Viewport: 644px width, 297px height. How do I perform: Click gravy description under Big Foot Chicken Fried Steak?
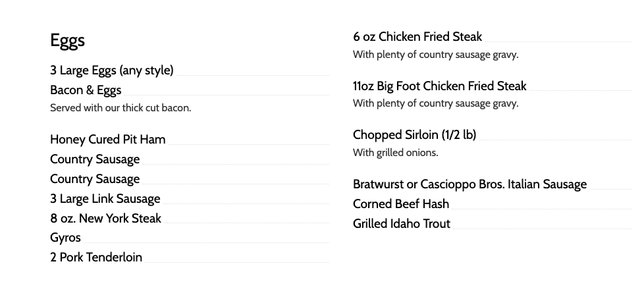435,103
